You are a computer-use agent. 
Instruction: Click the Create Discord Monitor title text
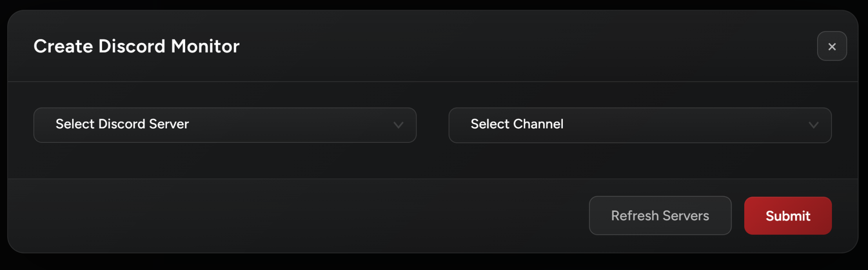pyautogui.click(x=136, y=46)
